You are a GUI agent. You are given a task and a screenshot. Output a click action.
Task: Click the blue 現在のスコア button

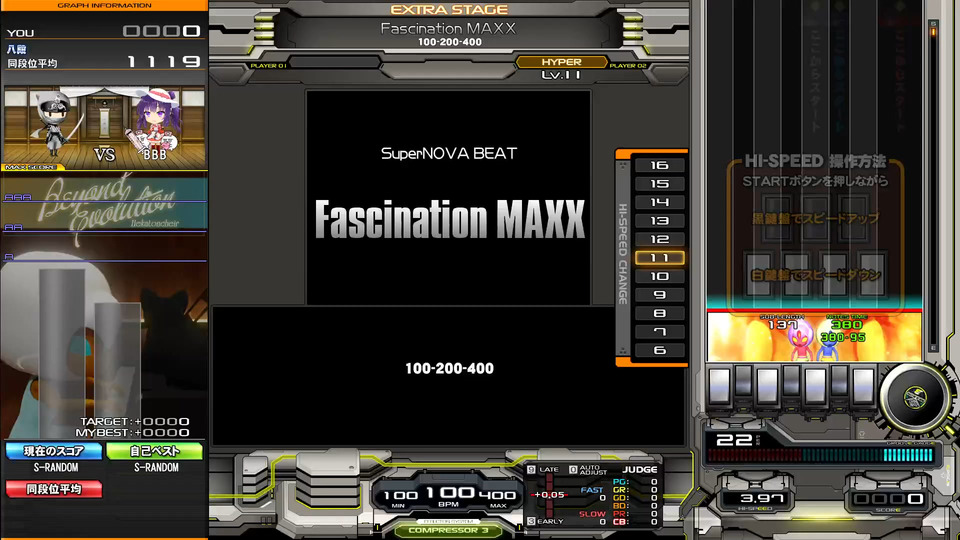(54, 451)
